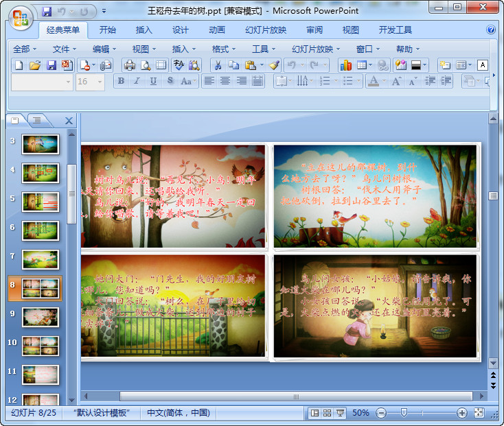The image size is (504, 426).
Task: Click the Copy icon
Action: pyautogui.click(x=233, y=65)
